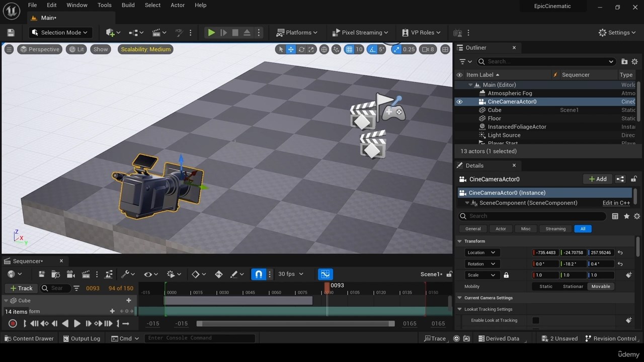Choose the select-objects arrow tool in viewport
Image resolution: width=644 pixels, height=362 pixels.
pyautogui.click(x=281, y=49)
